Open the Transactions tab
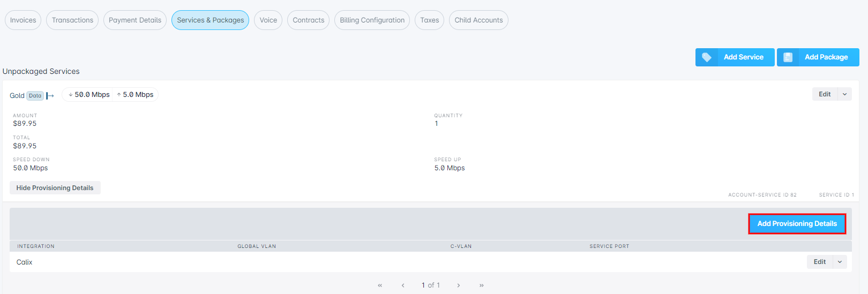 (72, 20)
